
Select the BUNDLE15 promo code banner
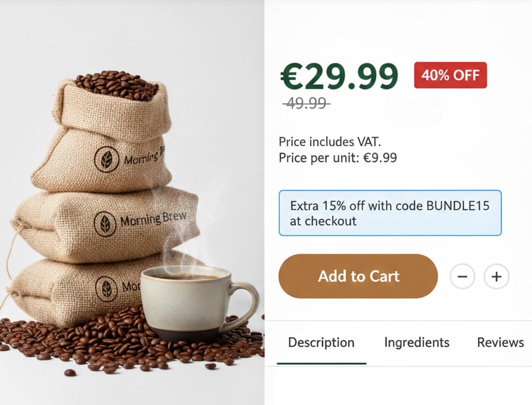[390, 213]
